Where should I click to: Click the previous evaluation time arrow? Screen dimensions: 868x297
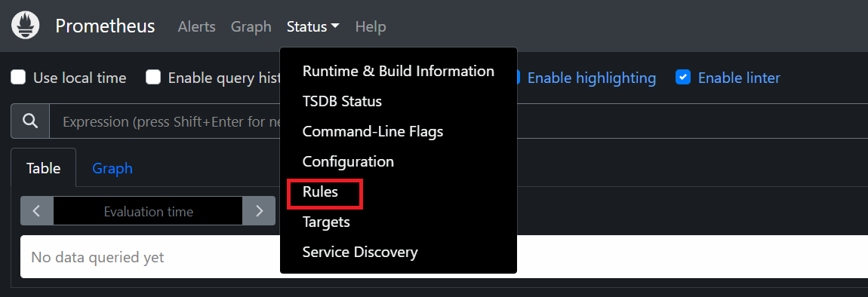(36, 211)
